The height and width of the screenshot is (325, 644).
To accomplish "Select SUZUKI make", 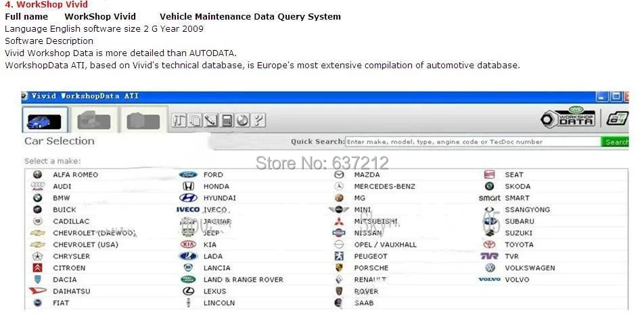I will click(x=518, y=232).
